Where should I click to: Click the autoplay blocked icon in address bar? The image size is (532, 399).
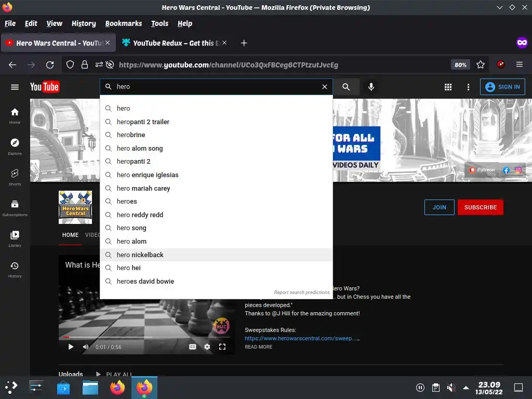pos(110,65)
